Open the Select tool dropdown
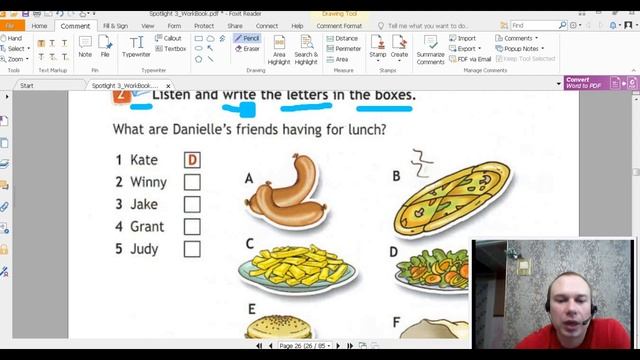 (x=29, y=49)
